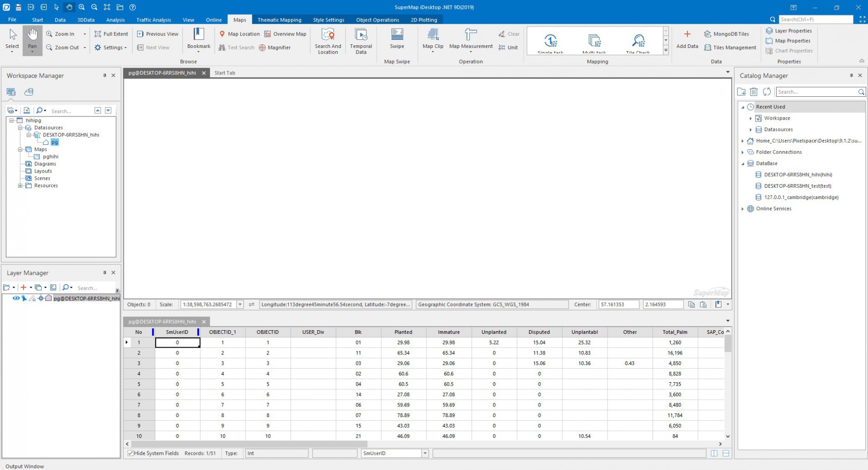Open Tiles Management
Image resolution: width=868 pixels, height=470 pixels.
pyautogui.click(x=730, y=48)
